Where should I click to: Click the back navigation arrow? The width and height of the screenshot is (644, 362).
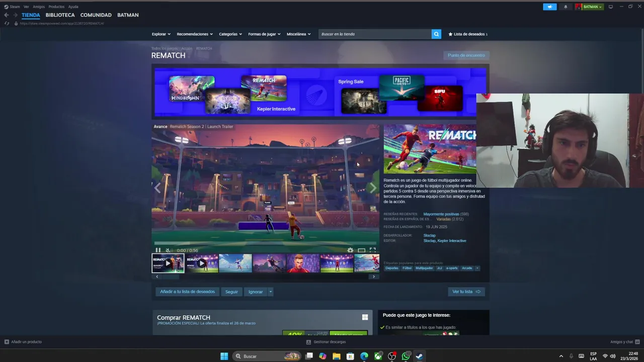tap(7, 15)
